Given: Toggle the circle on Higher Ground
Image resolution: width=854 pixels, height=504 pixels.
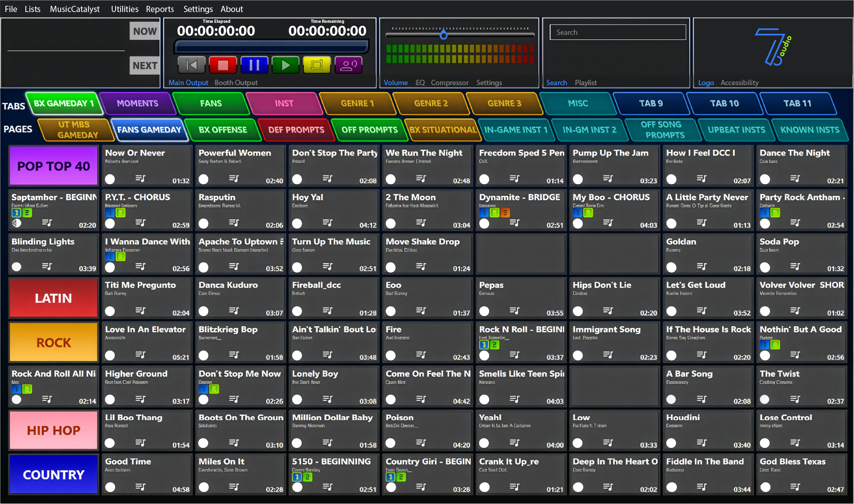Looking at the screenshot, I should coord(110,399).
